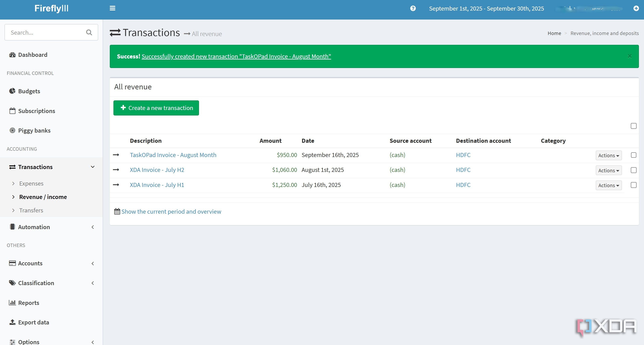The width and height of the screenshot is (644, 345).
Task: Click the Automation icon in sidebar
Action: [x=12, y=227]
